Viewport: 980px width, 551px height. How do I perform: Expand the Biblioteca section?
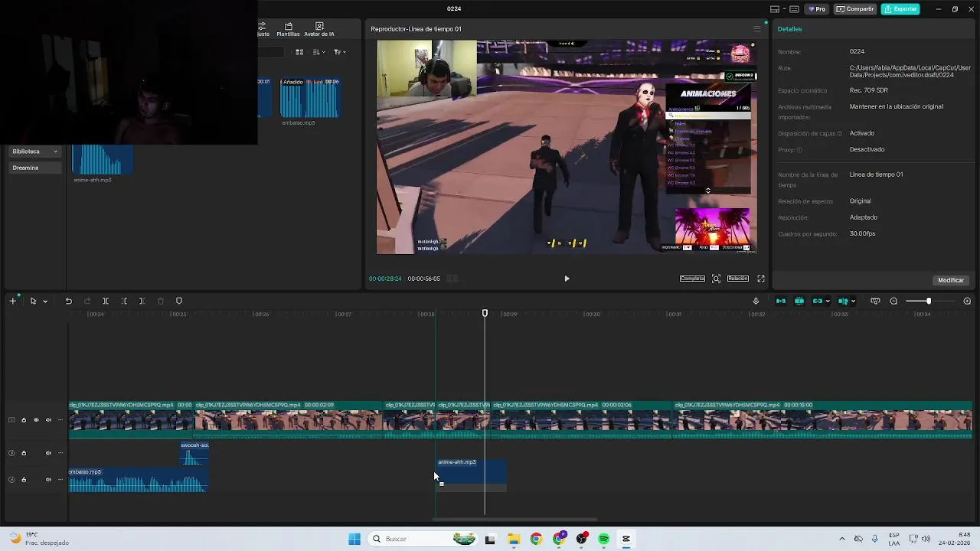35,152
